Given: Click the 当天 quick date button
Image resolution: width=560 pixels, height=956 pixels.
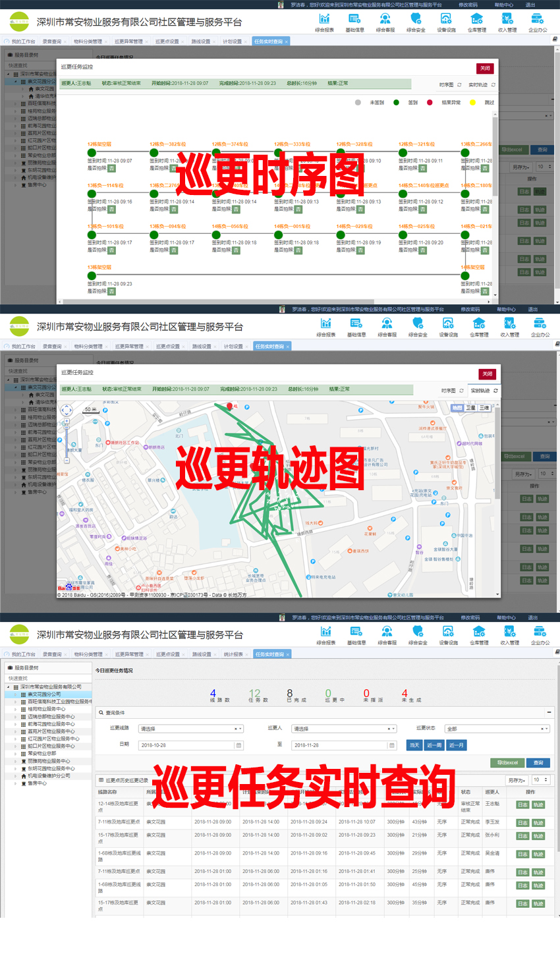Looking at the screenshot, I should pos(414,745).
